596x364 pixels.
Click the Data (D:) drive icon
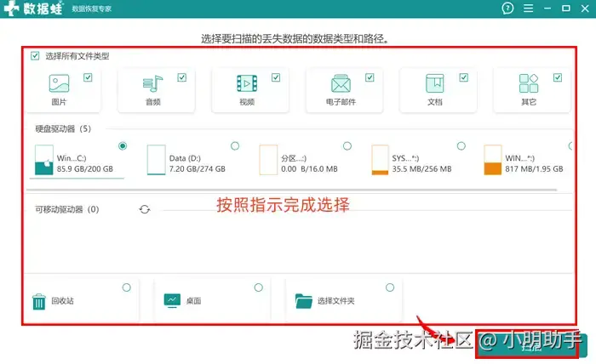pyautogui.click(x=156, y=160)
